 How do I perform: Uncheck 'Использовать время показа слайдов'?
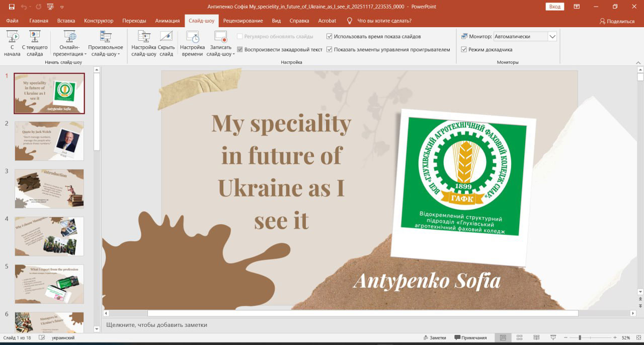[x=330, y=36]
